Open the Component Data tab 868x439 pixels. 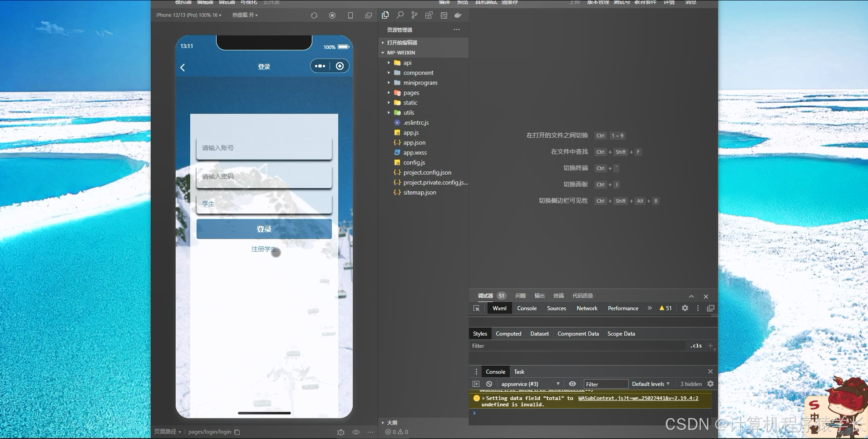click(578, 334)
